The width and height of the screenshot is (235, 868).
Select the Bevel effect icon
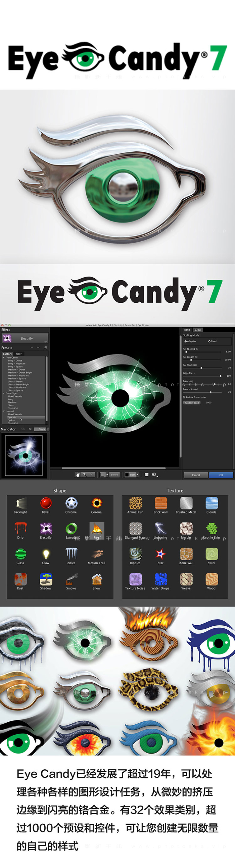[x=46, y=503]
